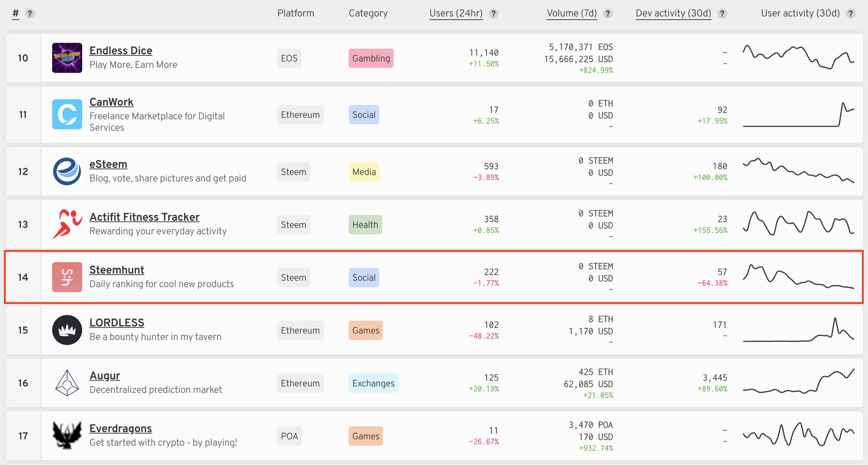Sort by the # rank column

click(16, 14)
